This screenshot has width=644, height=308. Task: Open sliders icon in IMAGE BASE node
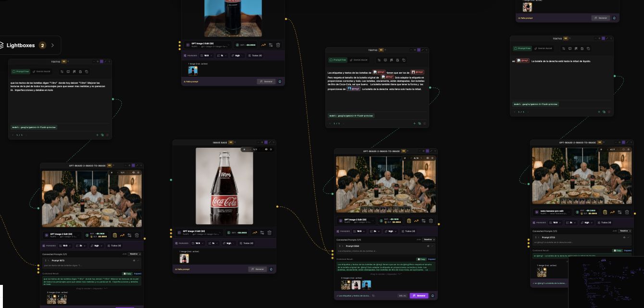pos(262,232)
